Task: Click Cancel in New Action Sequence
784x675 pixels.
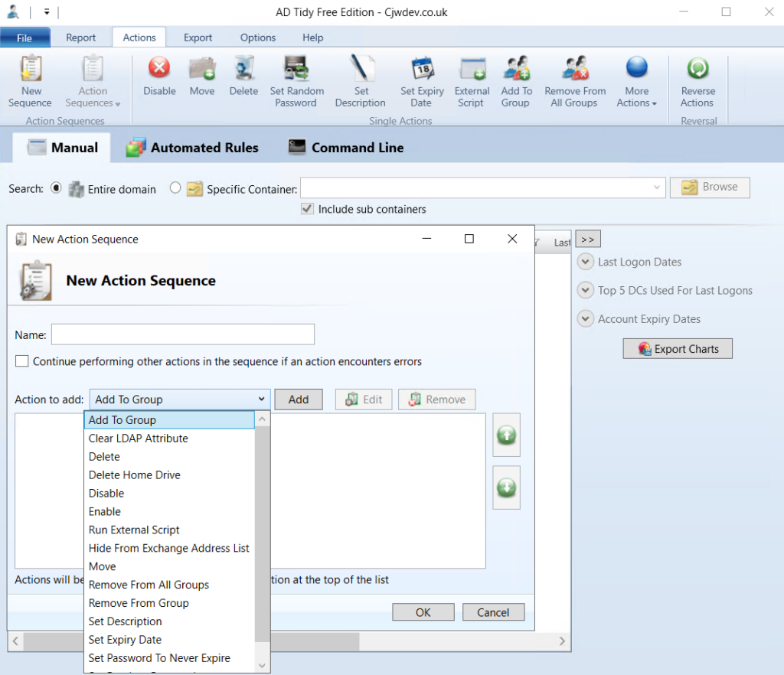Action: pyautogui.click(x=493, y=612)
